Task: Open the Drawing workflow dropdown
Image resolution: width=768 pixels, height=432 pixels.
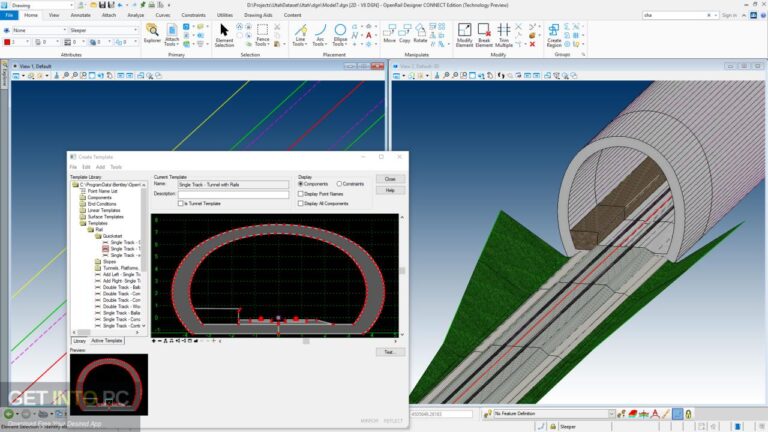Action: click(x=72, y=5)
